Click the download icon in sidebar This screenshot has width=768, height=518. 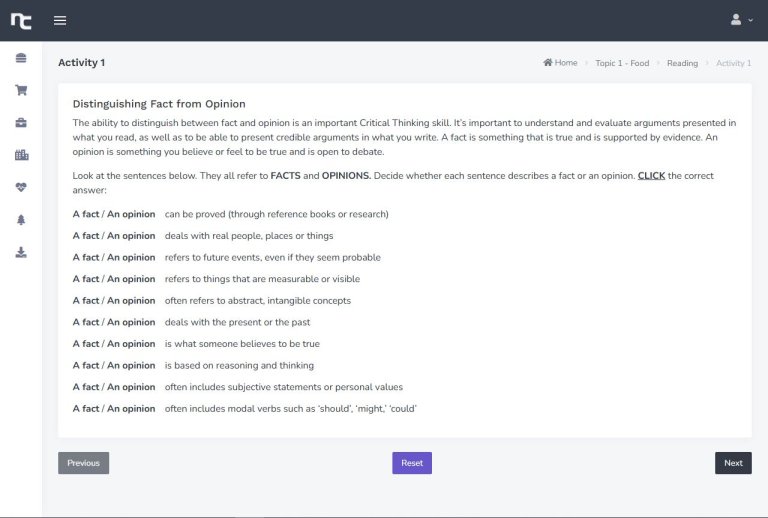[x=21, y=252]
